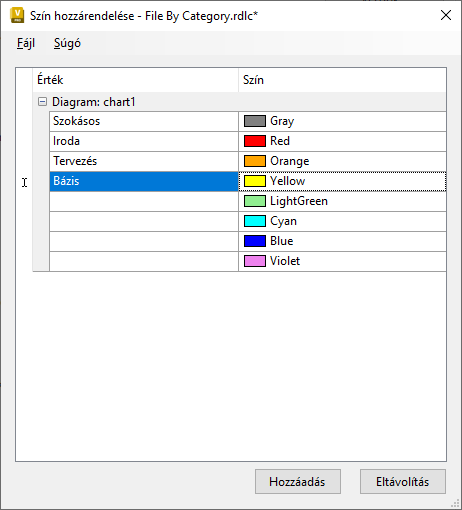Select the Tervezés value cell
The image size is (462, 510).
pyautogui.click(x=144, y=161)
